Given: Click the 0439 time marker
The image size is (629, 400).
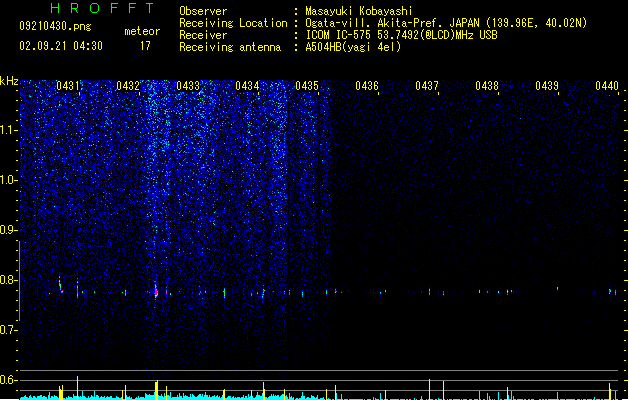Looking at the screenshot, I should coord(547,86).
